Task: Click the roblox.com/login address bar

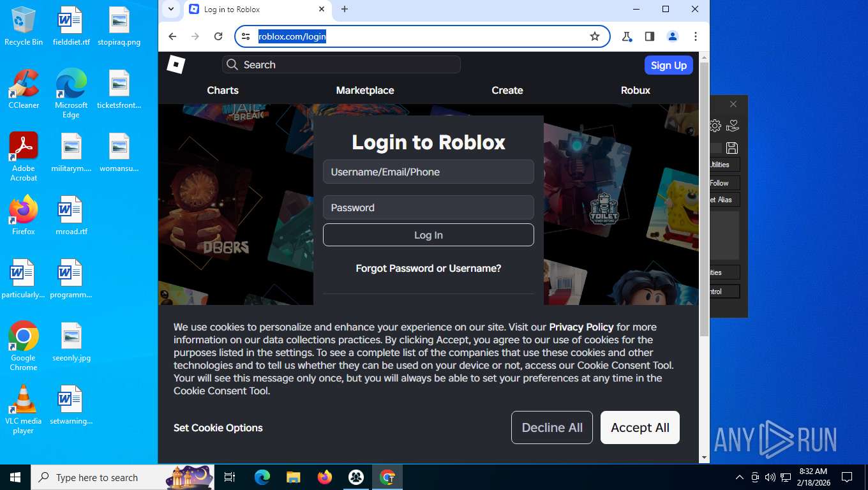Action: point(421,36)
